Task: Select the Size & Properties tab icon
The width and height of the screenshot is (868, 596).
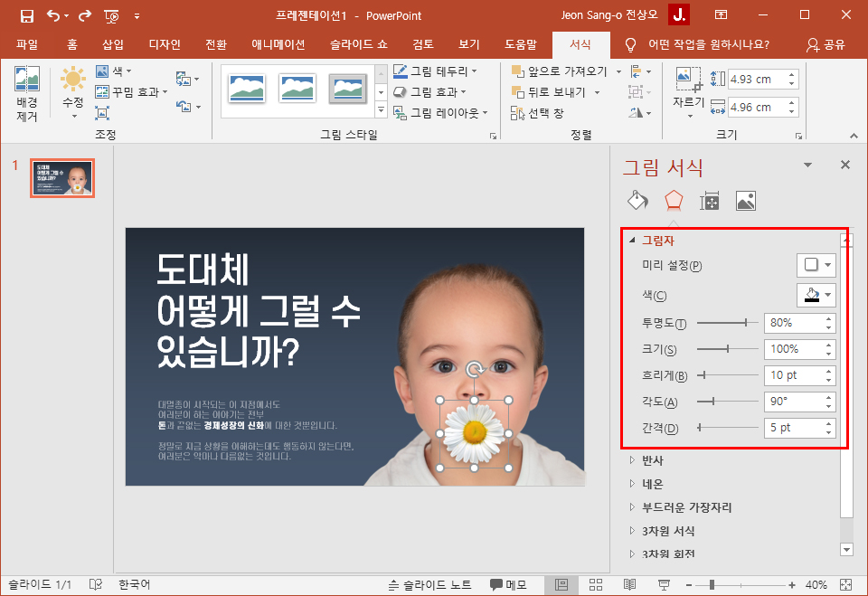Action: pos(709,201)
